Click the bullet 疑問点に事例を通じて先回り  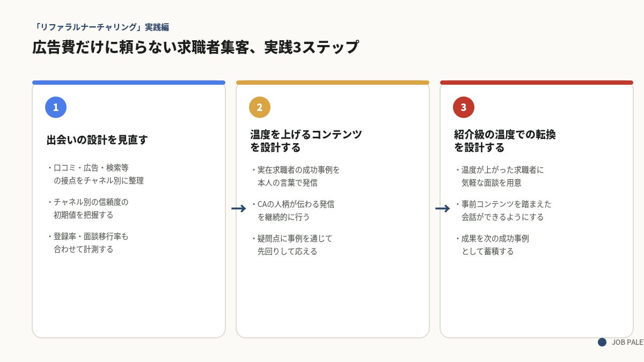point(291,245)
